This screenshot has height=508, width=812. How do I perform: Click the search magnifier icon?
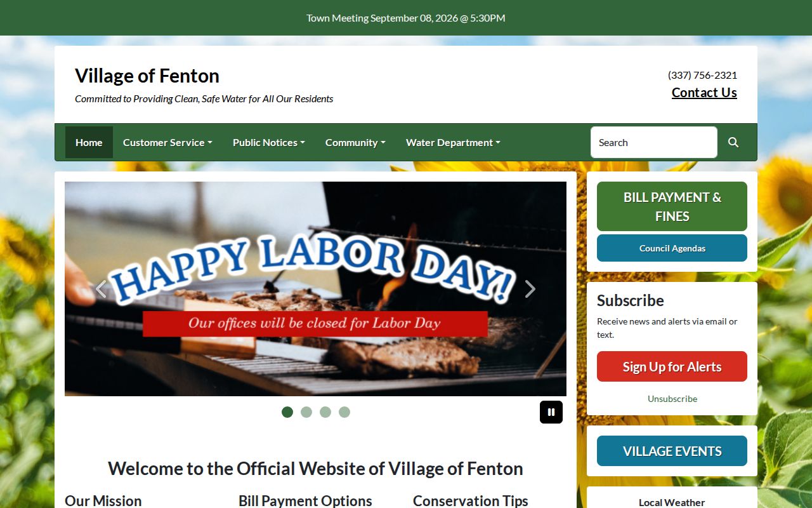point(733,142)
